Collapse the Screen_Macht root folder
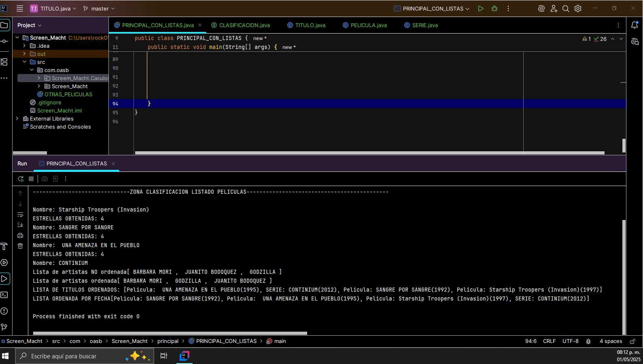 coord(17,38)
